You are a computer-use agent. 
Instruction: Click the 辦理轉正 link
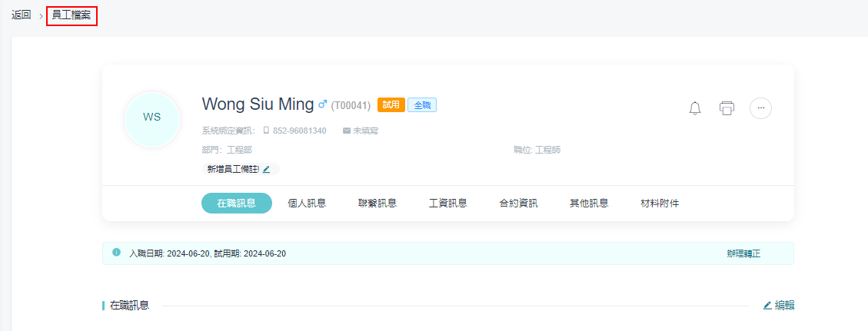(743, 253)
